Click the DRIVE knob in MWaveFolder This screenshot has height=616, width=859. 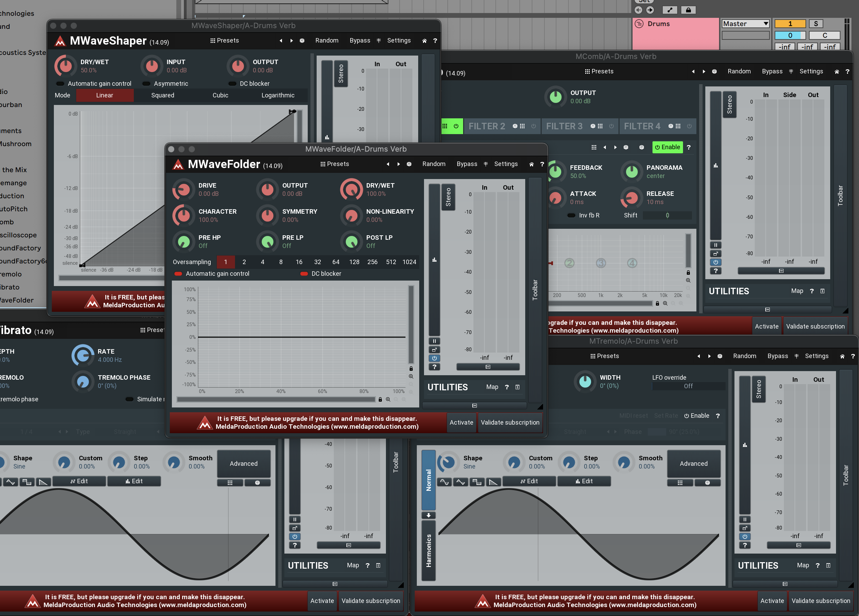(x=184, y=189)
